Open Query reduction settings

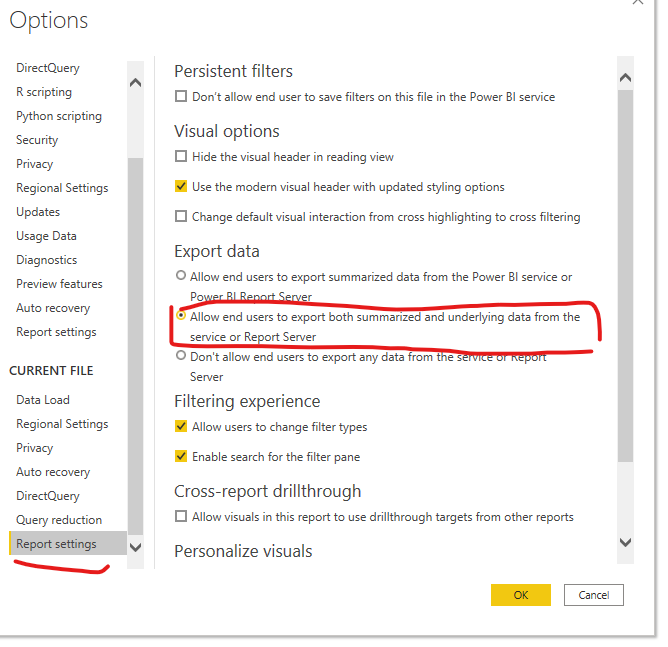click(x=59, y=520)
